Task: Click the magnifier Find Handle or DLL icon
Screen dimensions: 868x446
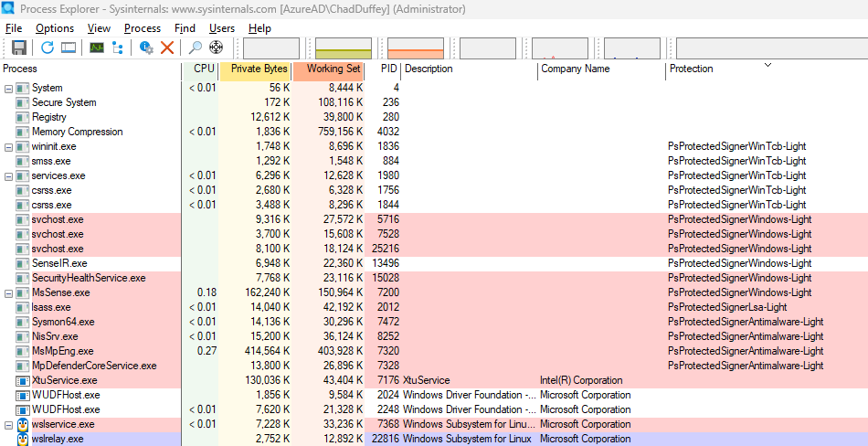Action: click(195, 48)
